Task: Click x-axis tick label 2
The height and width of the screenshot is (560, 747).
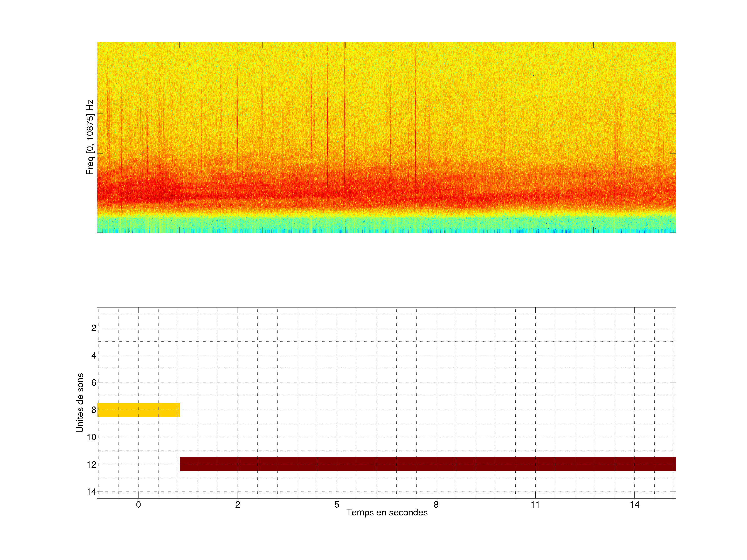Action: pos(237,505)
